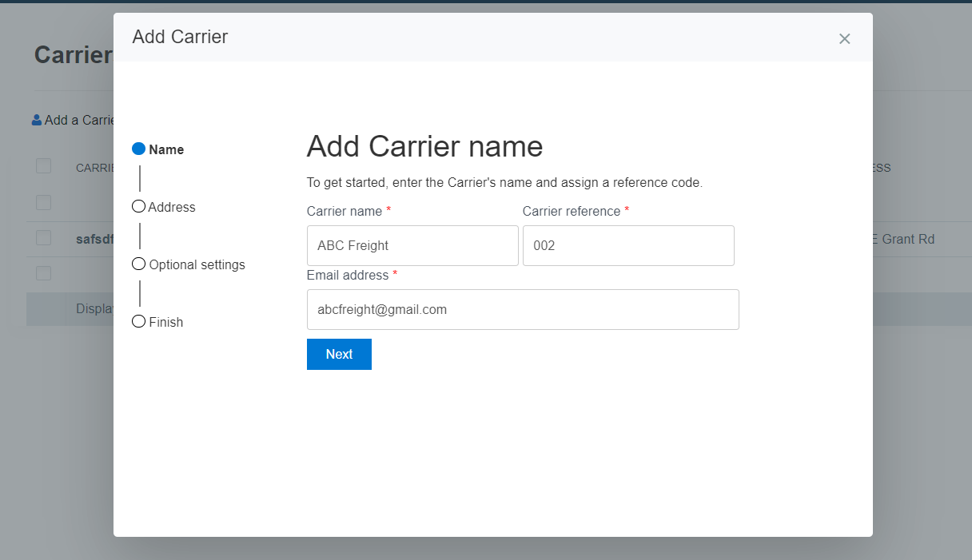Image resolution: width=972 pixels, height=560 pixels.
Task: Click the safsdf carrier name in the table
Action: pos(96,238)
